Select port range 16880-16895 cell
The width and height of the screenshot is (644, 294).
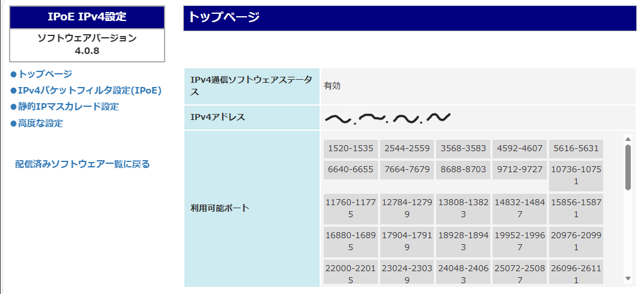coord(350,242)
